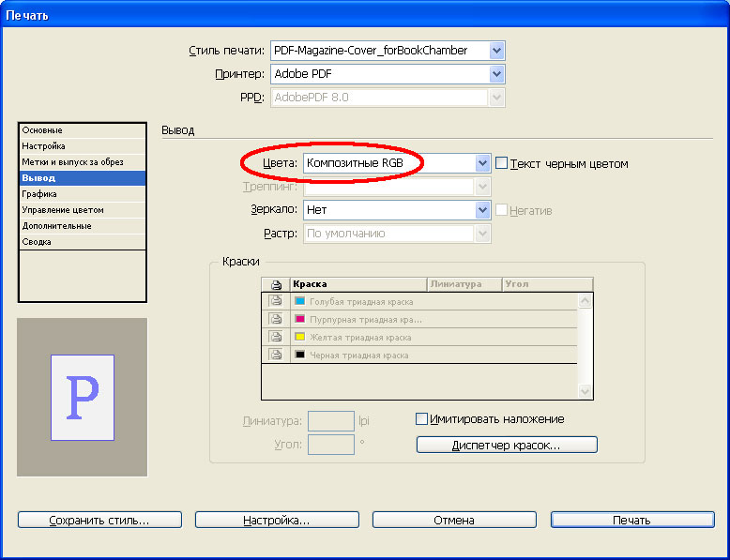Select row Желтая триадная краска

[419, 337]
